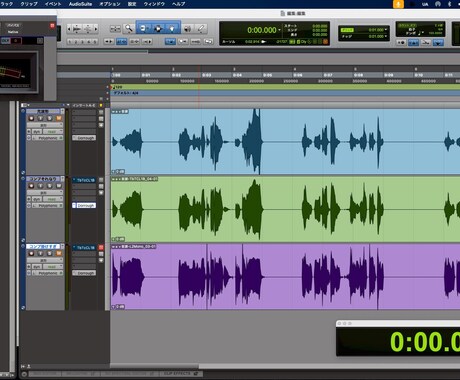The image size is (460, 380).
Task: Select the Zoomer magnifier tool
Action: 128,29
